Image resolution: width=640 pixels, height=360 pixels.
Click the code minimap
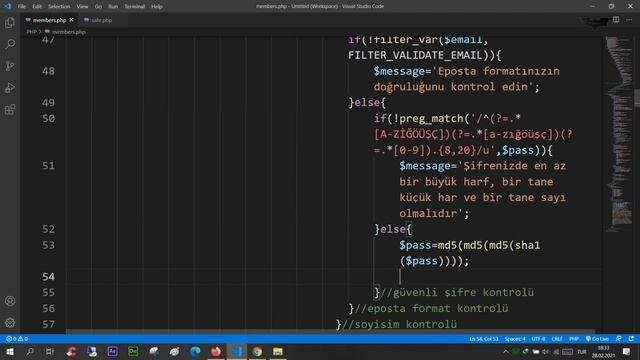(x=618, y=135)
